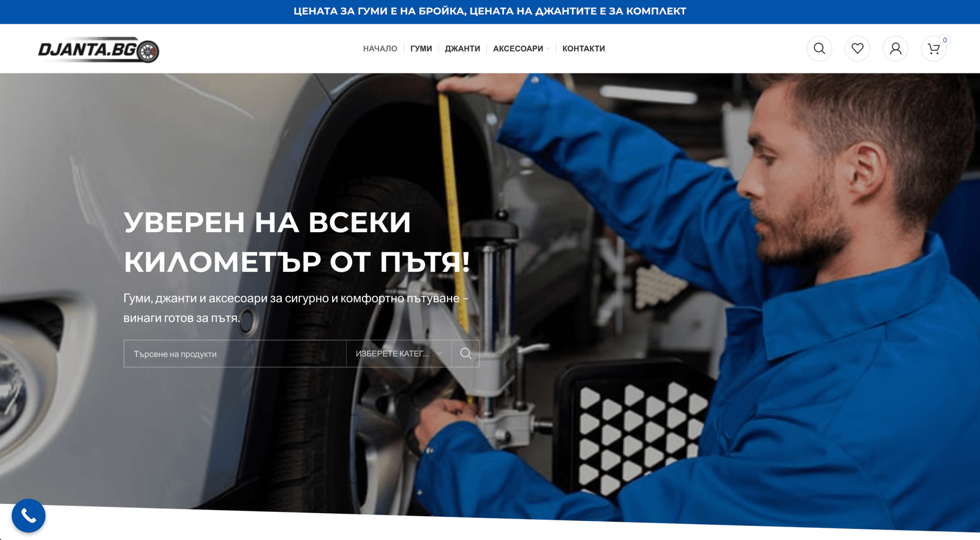The width and height of the screenshot is (980, 540).
Task: Submit search with hero magnifier icon
Action: point(466,354)
